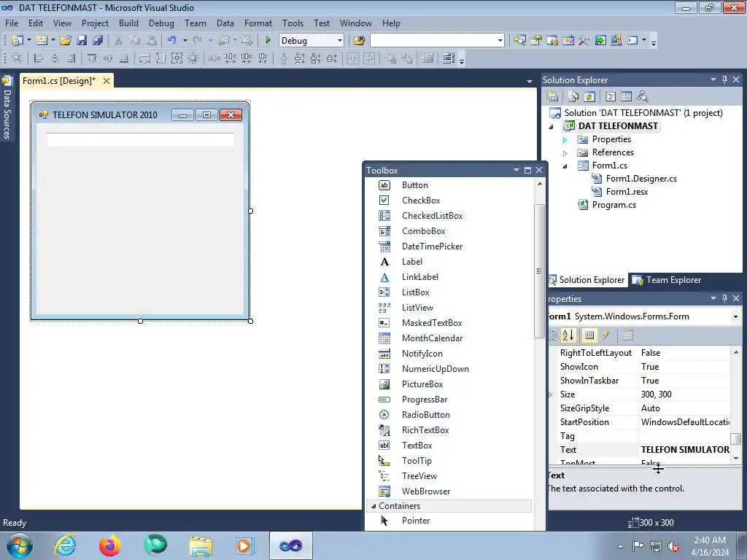Open the Properties object selector dropdown
Screen dimensions: 747x560
click(735, 316)
